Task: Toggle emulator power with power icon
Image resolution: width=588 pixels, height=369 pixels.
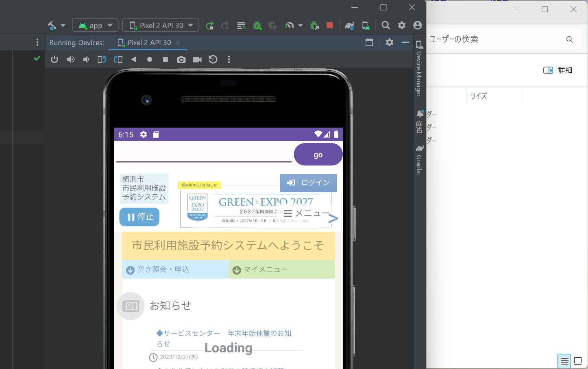Action: (x=54, y=59)
